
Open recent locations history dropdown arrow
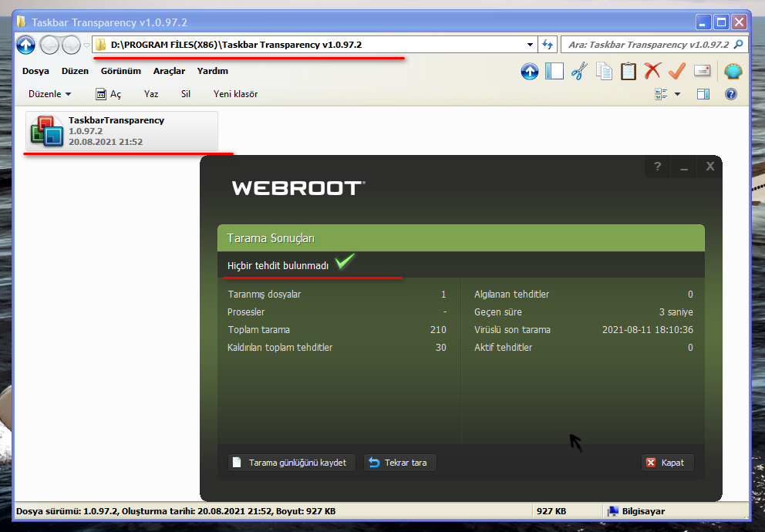pyautogui.click(x=87, y=45)
